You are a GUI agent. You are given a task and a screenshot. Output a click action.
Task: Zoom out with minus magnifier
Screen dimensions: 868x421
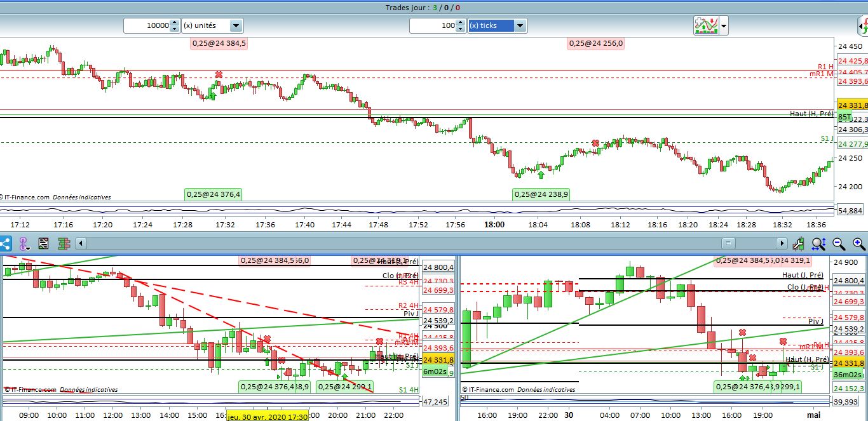pyautogui.click(x=839, y=243)
